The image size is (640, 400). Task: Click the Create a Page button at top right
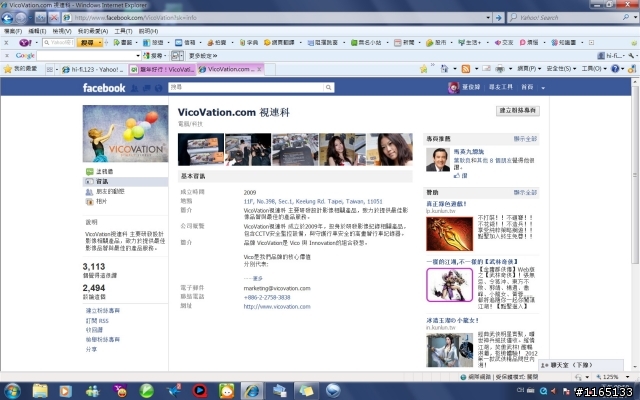[x=518, y=111]
